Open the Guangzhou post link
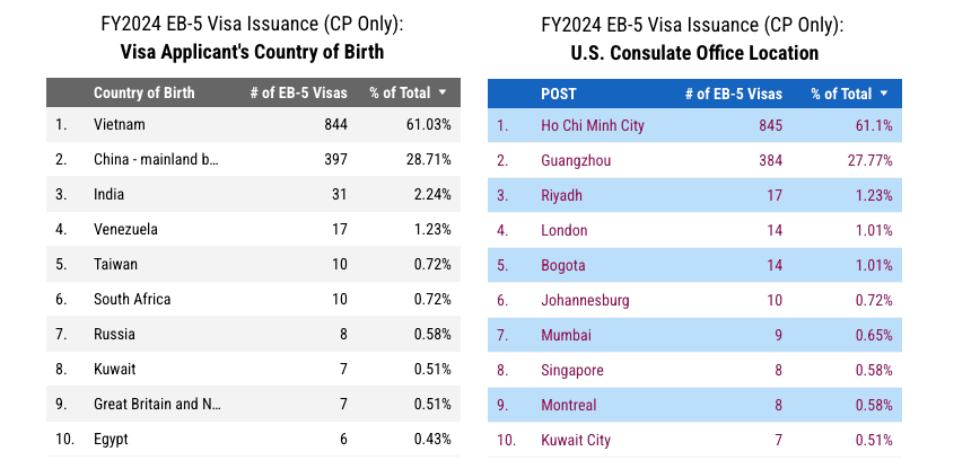Viewport: 966px width, 472px height. click(x=575, y=161)
